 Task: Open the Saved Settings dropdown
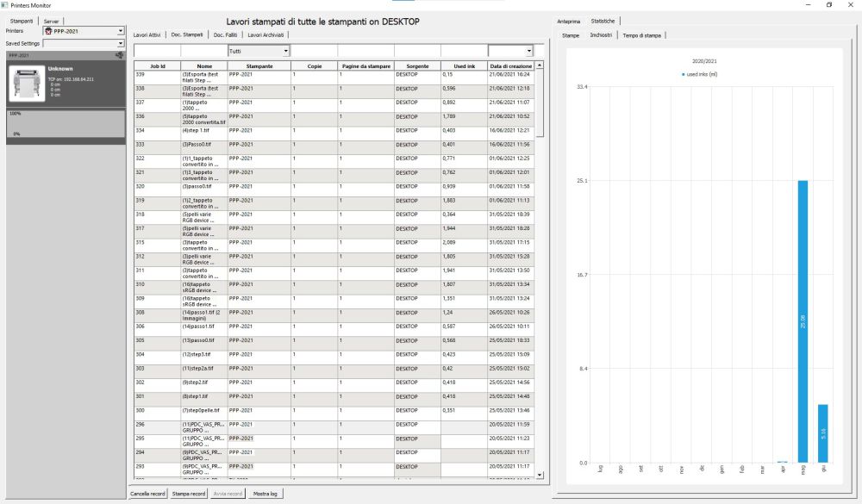click(84, 43)
